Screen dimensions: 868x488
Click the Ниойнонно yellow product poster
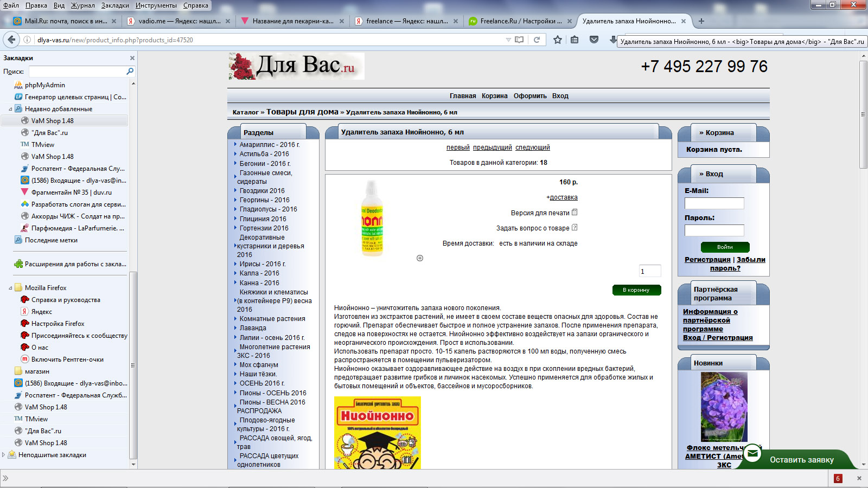click(x=378, y=433)
